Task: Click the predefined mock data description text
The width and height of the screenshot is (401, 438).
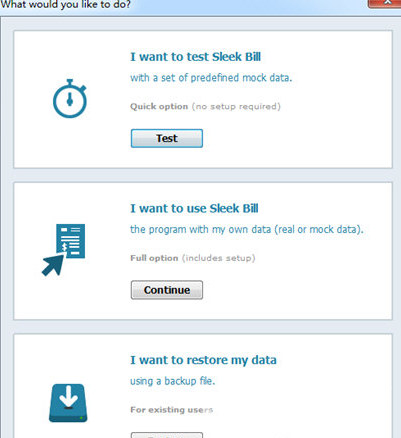Action: point(211,78)
